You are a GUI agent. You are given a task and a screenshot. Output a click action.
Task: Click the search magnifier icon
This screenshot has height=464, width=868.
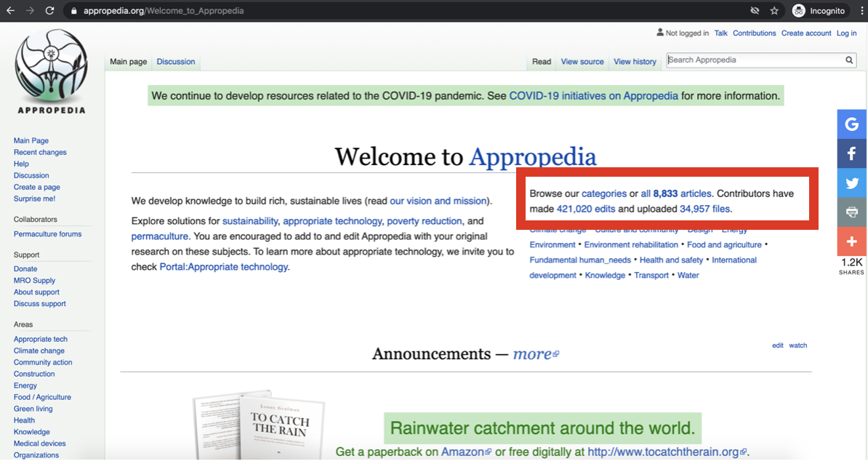pyautogui.click(x=849, y=60)
